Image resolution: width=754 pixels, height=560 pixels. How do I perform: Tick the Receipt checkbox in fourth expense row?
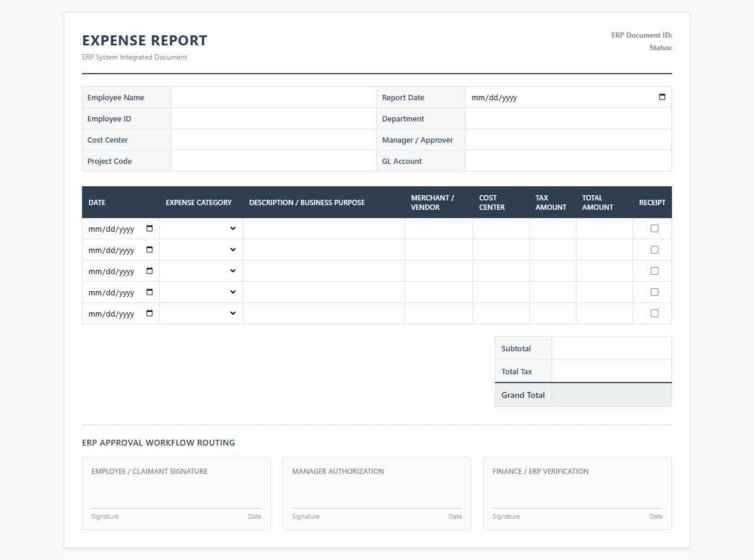pos(654,292)
